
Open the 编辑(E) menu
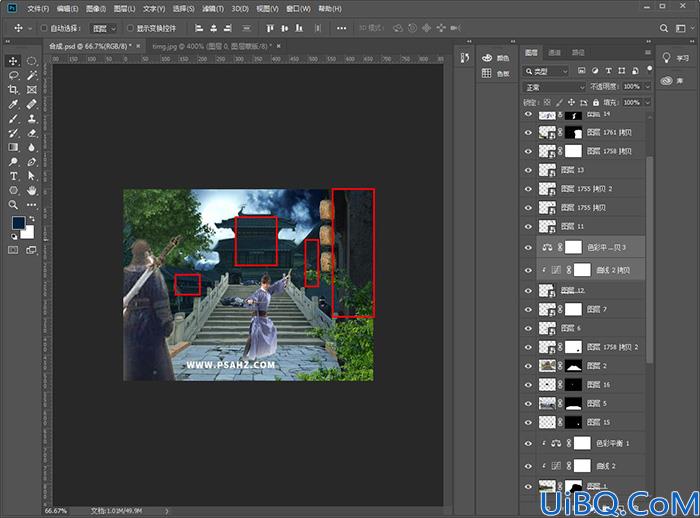[x=67, y=8]
